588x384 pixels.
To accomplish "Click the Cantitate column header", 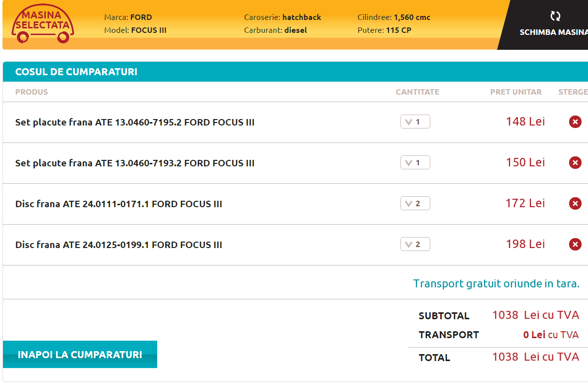I will point(417,92).
